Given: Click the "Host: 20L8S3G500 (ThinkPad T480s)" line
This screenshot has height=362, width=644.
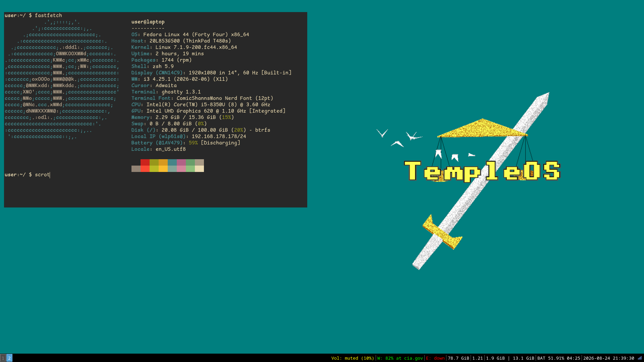Looking at the screenshot, I should pos(181,41).
